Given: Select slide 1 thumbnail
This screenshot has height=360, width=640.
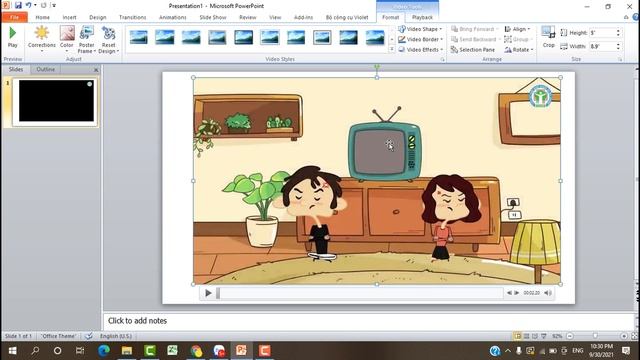Looking at the screenshot, I should click(56, 101).
